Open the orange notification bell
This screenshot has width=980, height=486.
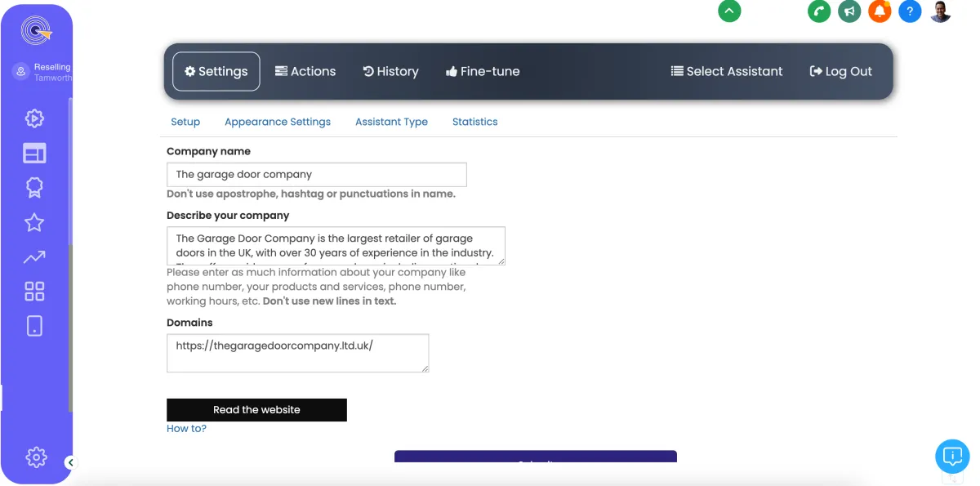tap(880, 11)
